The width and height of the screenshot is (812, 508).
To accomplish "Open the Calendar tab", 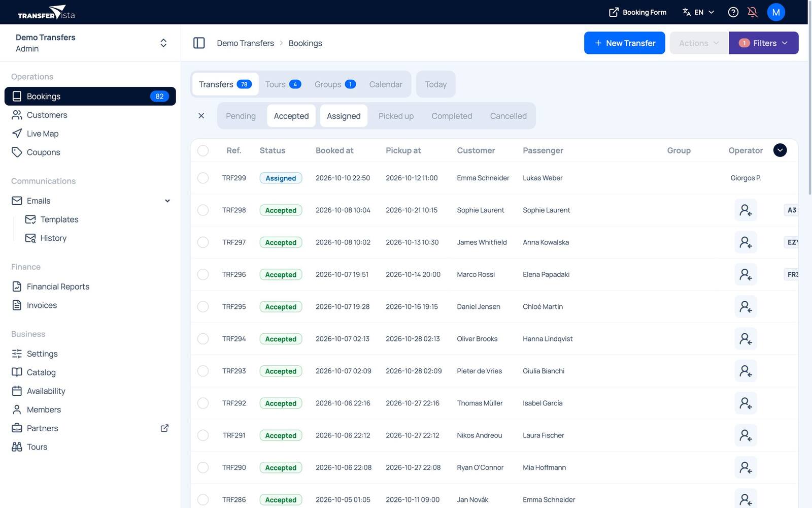I will point(386,84).
